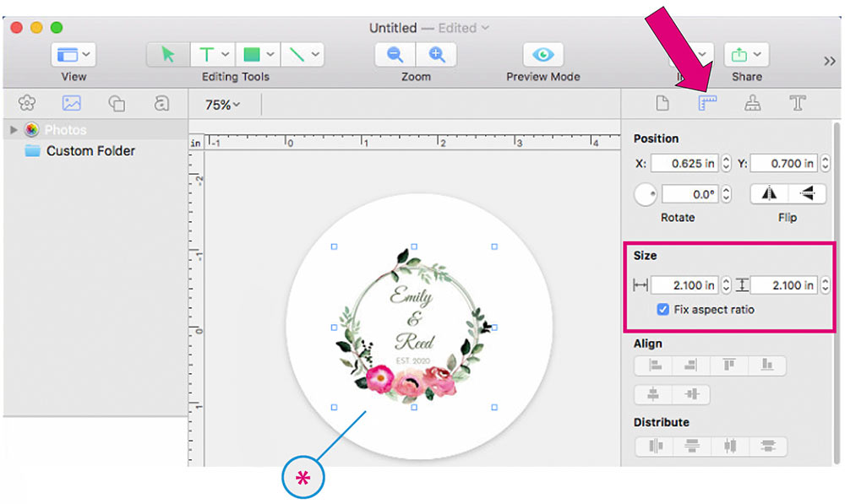The width and height of the screenshot is (845, 504).
Task: Click the inspector panel vertical scrollbar
Action: pyautogui.click(x=837, y=292)
